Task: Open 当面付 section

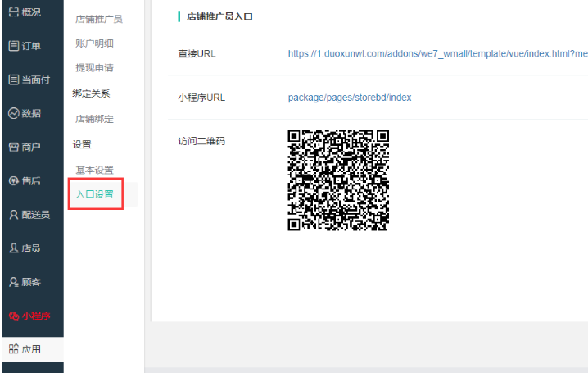Action: point(36,80)
